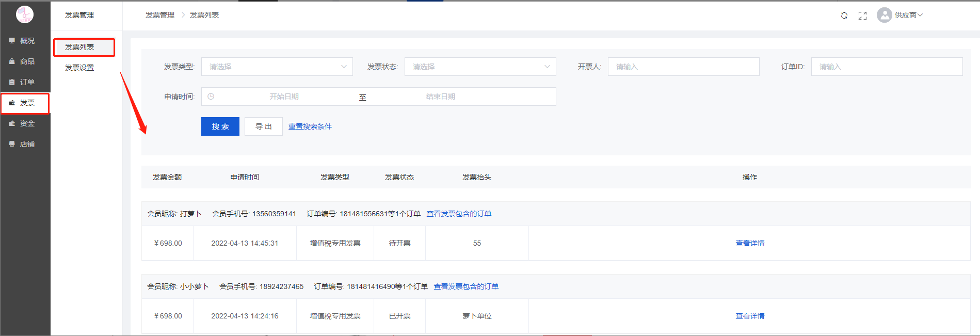Click into the 开票人 input field
980x336 pixels.
pyautogui.click(x=683, y=67)
